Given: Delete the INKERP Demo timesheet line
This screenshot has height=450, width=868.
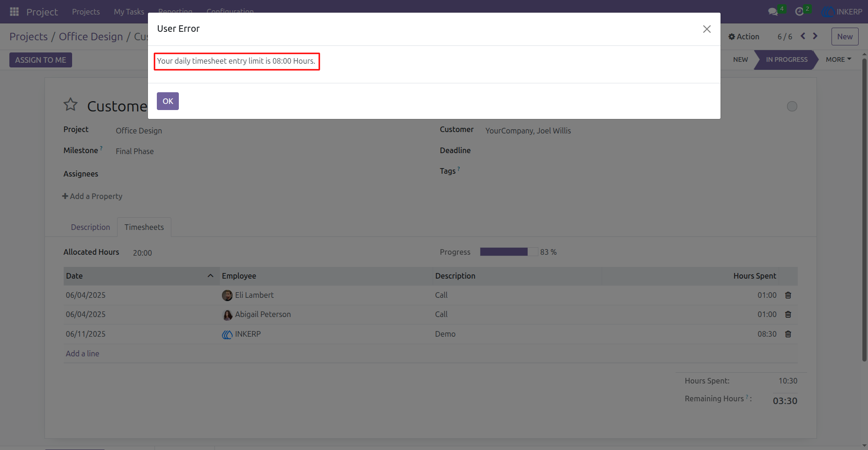Looking at the screenshot, I should coord(788,334).
